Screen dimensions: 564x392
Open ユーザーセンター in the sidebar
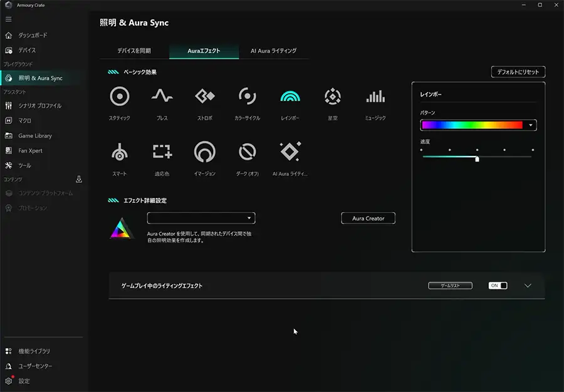(35, 366)
